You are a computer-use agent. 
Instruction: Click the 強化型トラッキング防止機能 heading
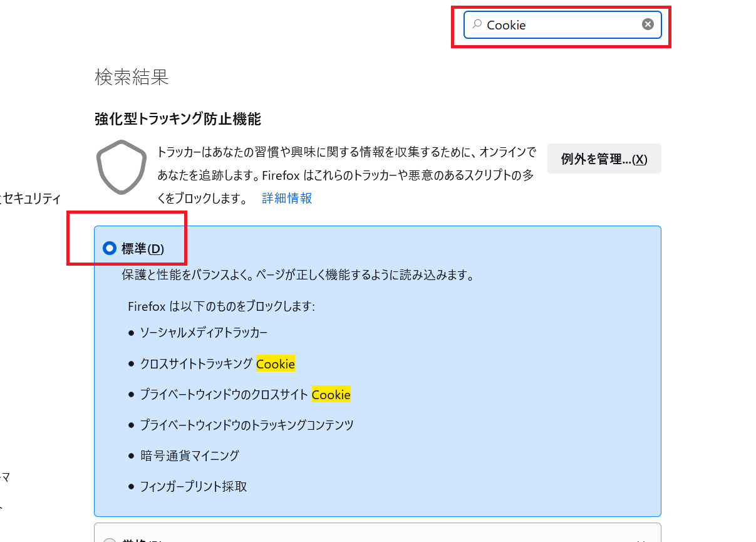pyautogui.click(x=178, y=118)
